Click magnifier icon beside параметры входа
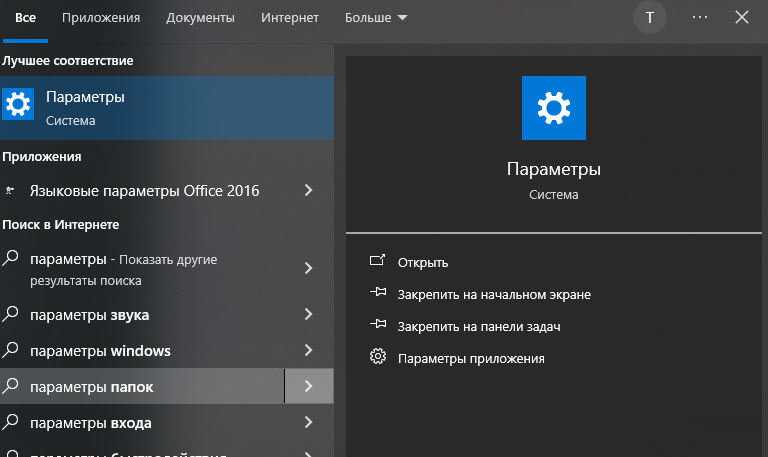Image resolution: width=768 pixels, height=457 pixels. (x=10, y=421)
